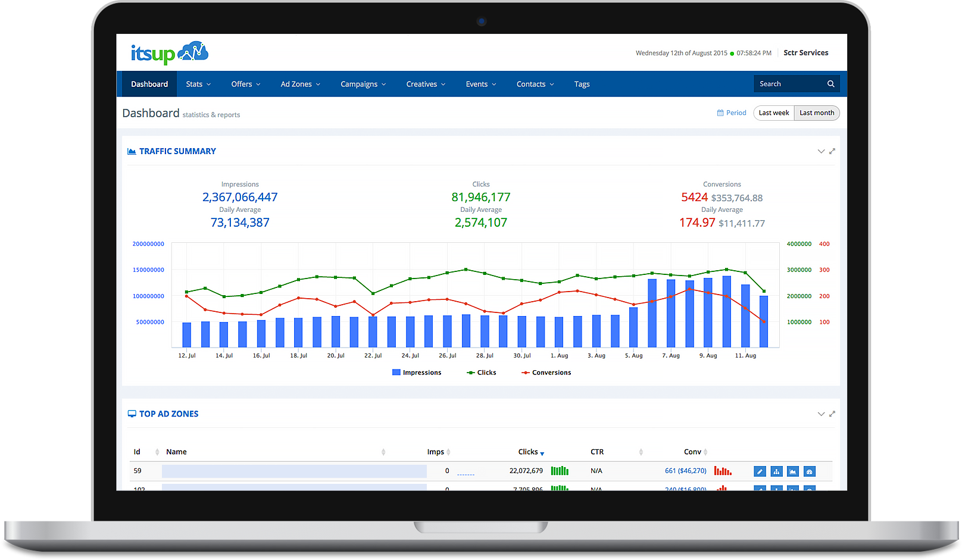Open the sitemap hierarchy icon for zone 59
The image size is (962, 560).
(x=776, y=471)
